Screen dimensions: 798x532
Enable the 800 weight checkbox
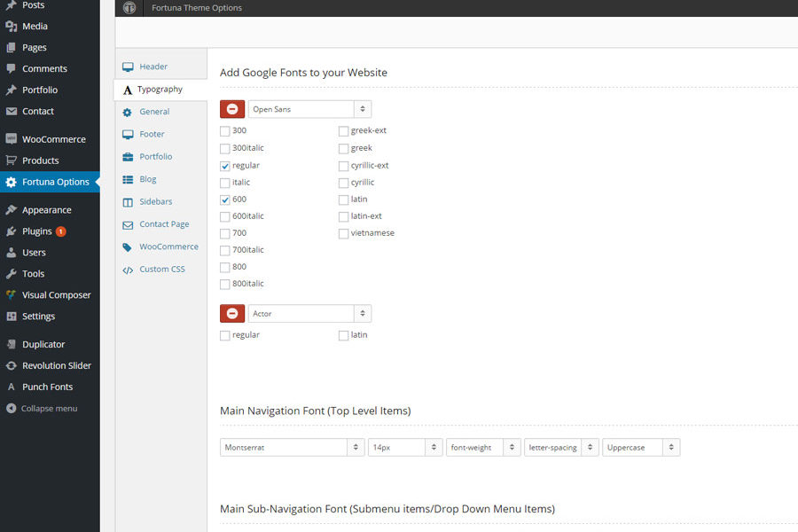225,267
